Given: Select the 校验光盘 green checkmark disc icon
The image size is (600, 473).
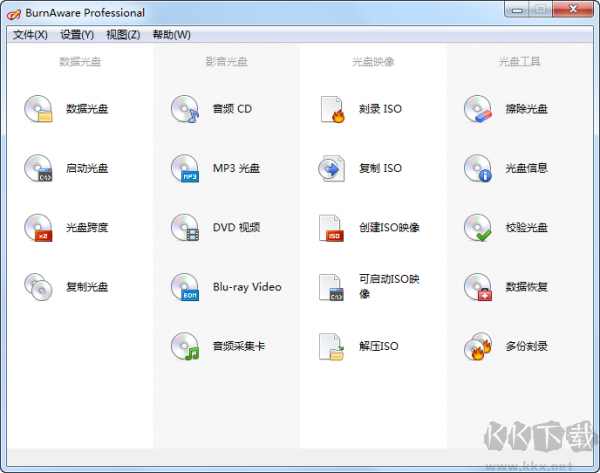Looking at the screenshot, I should pyautogui.click(x=478, y=228).
